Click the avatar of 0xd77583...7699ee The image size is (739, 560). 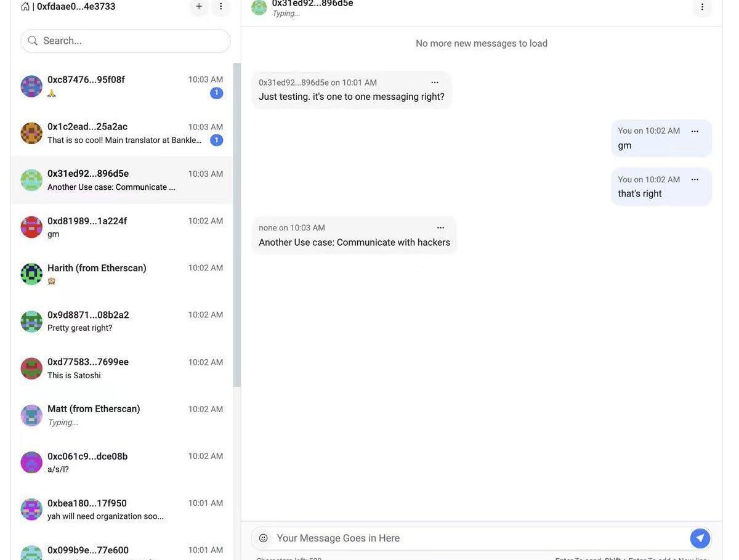(x=31, y=368)
